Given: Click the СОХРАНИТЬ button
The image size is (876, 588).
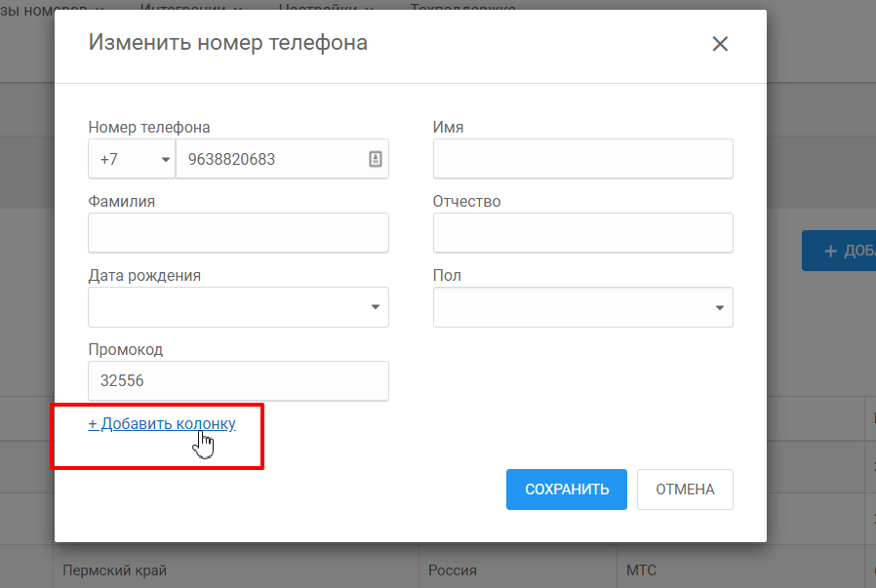Looking at the screenshot, I should click(x=567, y=490).
